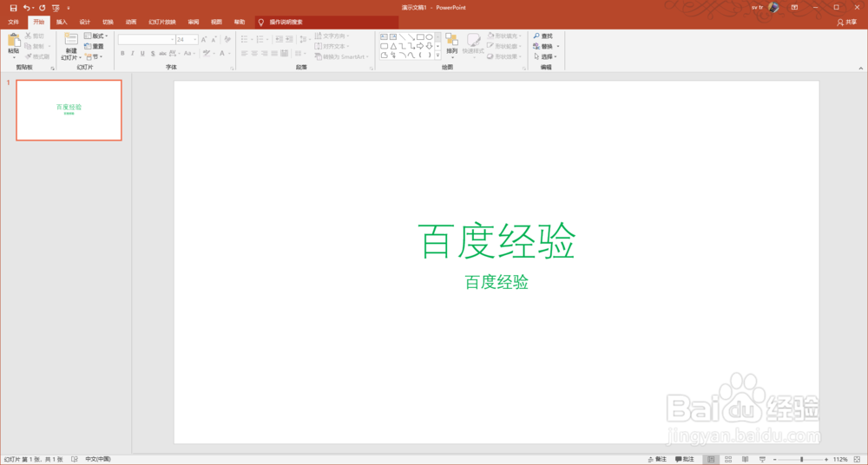Switch to the 设计 design tab
Viewport: 868px width, 465px height.
coord(85,23)
